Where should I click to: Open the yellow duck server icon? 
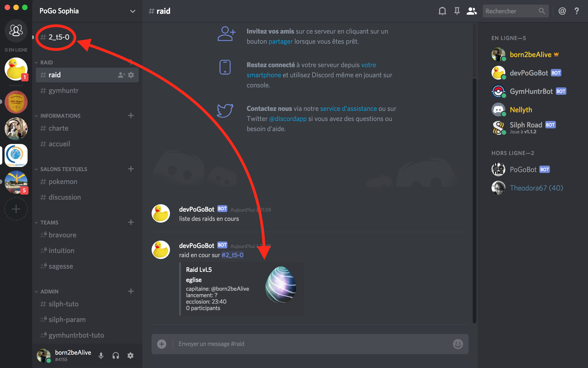(16, 69)
